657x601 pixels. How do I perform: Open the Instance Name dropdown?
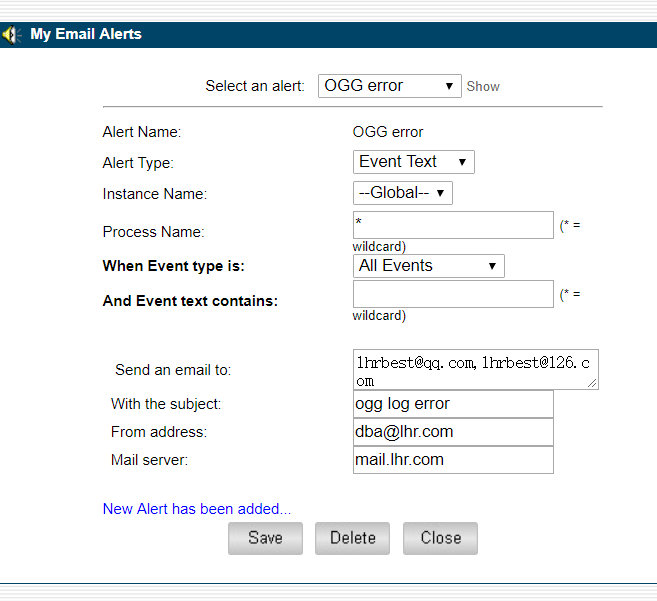402,193
